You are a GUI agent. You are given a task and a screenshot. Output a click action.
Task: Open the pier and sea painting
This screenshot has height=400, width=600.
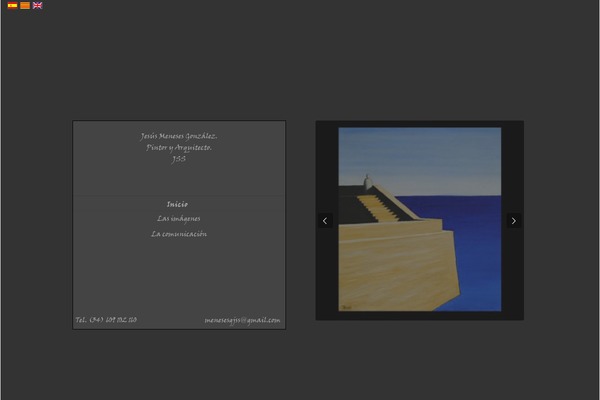[420, 219]
